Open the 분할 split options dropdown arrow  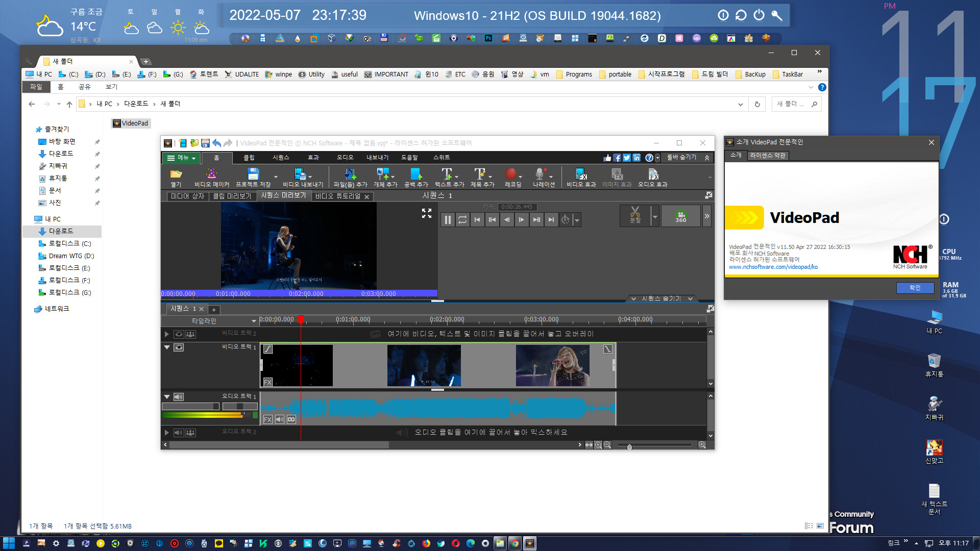(655, 216)
